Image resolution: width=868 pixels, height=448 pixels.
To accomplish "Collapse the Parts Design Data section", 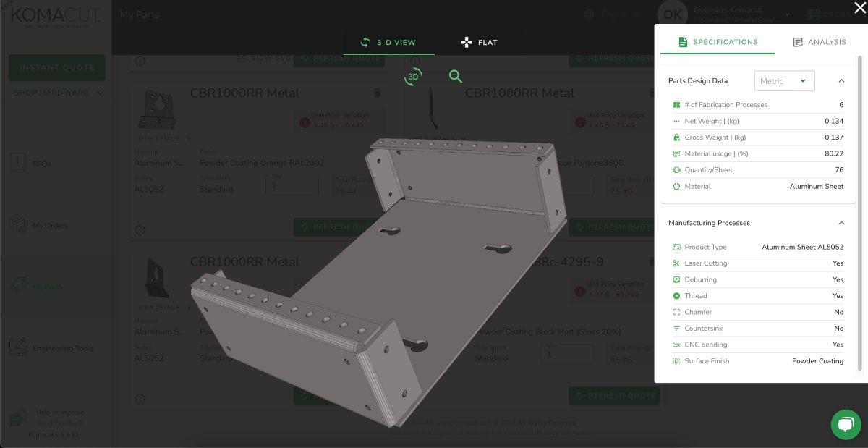I will [x=841, y=80].
